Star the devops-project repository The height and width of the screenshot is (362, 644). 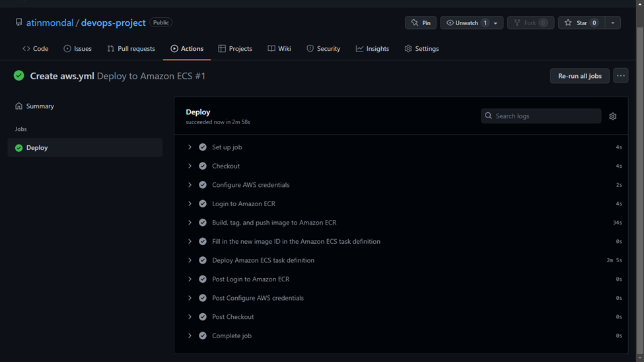(x=581, y=23)
